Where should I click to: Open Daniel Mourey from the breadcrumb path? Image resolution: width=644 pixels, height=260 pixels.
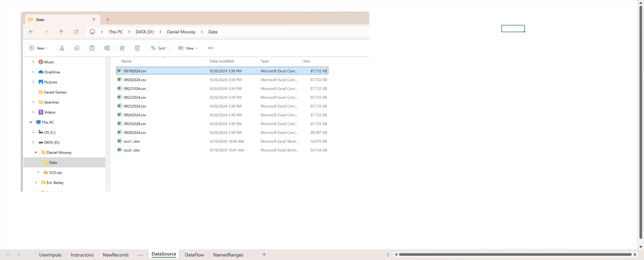[181, 31]
